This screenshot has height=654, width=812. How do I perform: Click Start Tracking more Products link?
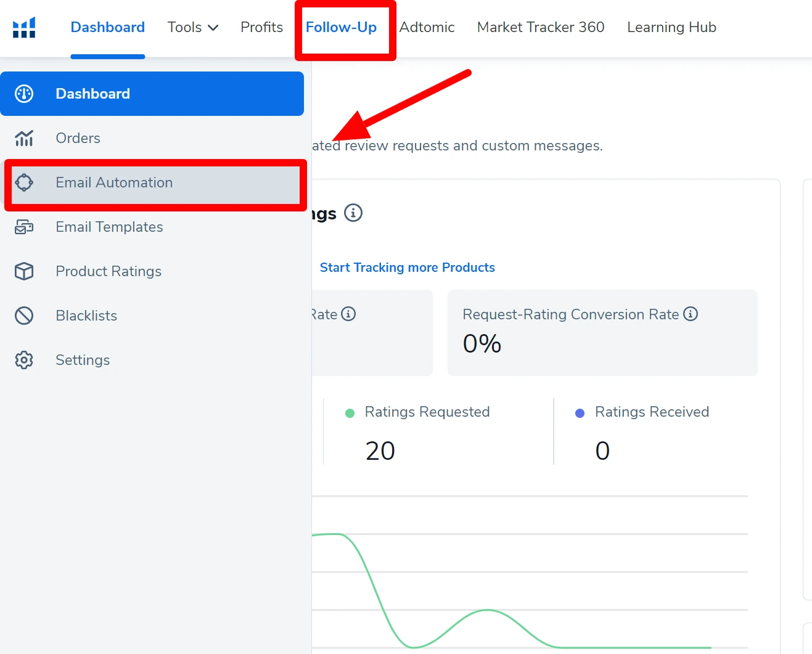pos(407,268)
